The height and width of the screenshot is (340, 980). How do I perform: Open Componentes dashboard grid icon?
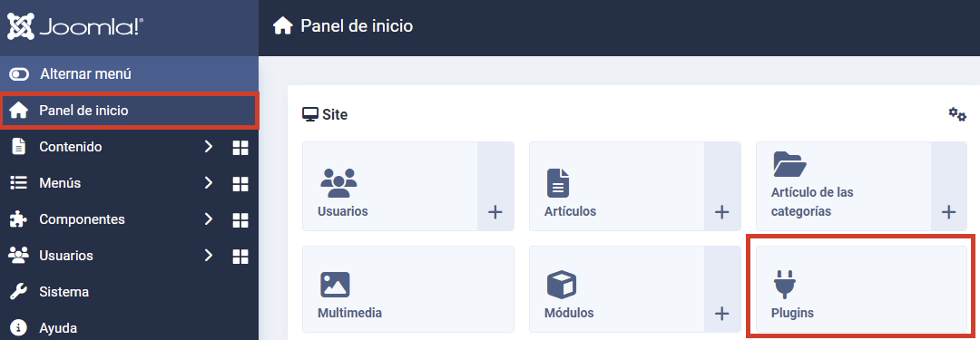[x=240, y=220]
